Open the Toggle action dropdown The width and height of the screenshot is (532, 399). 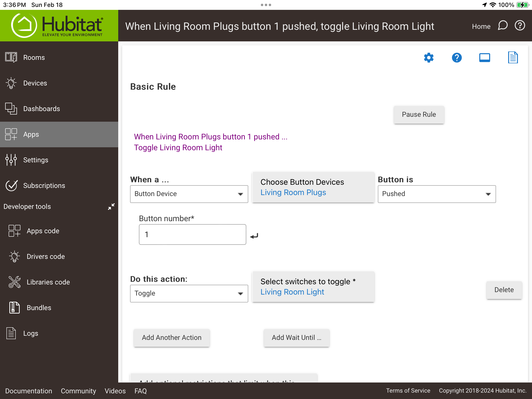(189, 294)
